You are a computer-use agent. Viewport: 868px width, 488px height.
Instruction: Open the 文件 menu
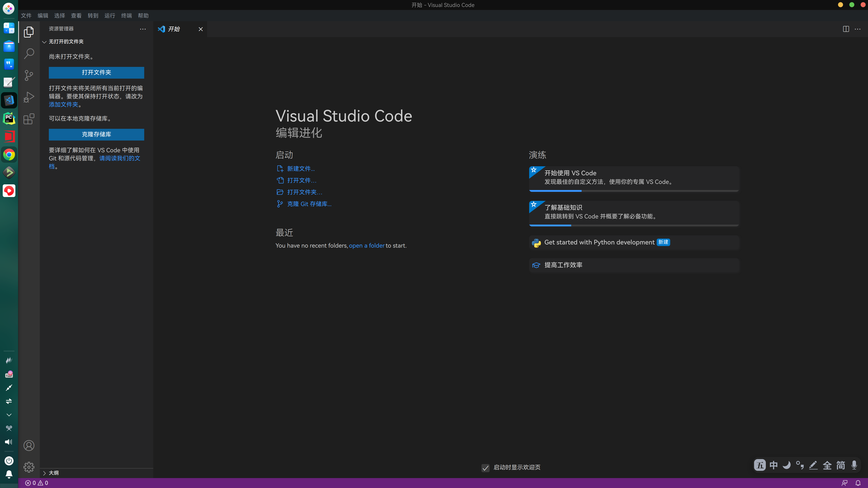click(26, 16)
